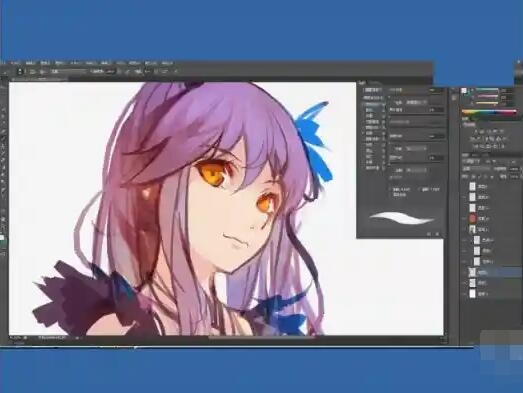This screenshot has width=523, height=393.
Task: Open the layer blend mode dropdown
Action: pos(476,168)
